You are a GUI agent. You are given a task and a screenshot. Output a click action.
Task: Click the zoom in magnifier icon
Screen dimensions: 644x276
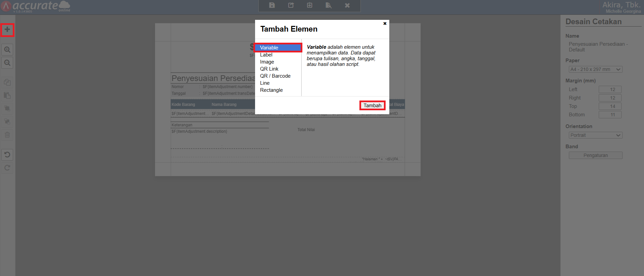click(x=7, y=50)
